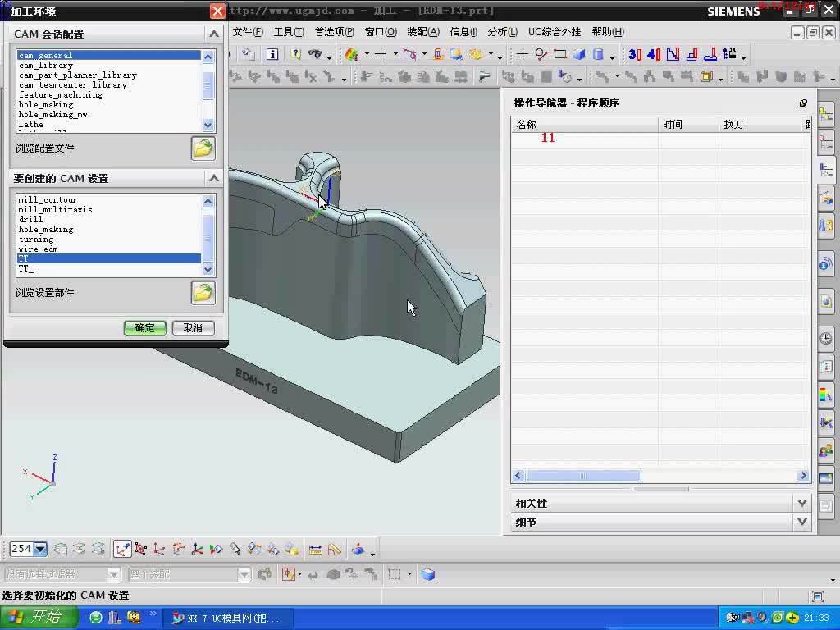Click the blue block primitive icon

coord(579,54)
